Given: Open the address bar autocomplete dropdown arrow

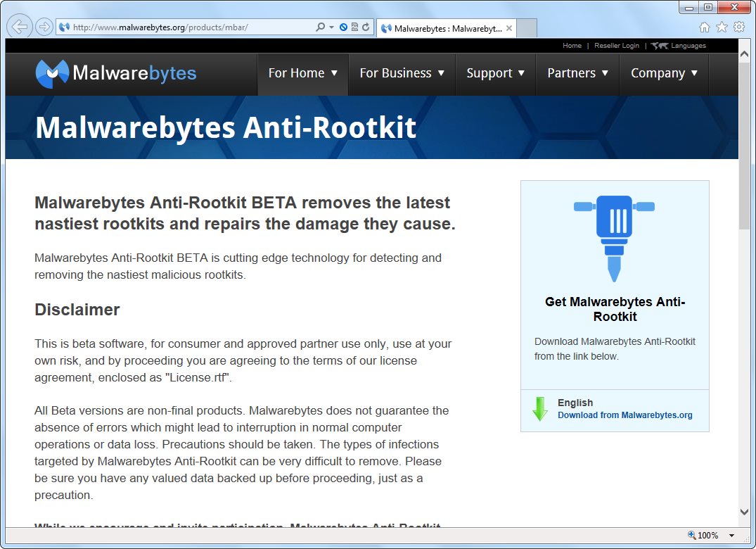Looking at the screenshot, I should (332, 27).
